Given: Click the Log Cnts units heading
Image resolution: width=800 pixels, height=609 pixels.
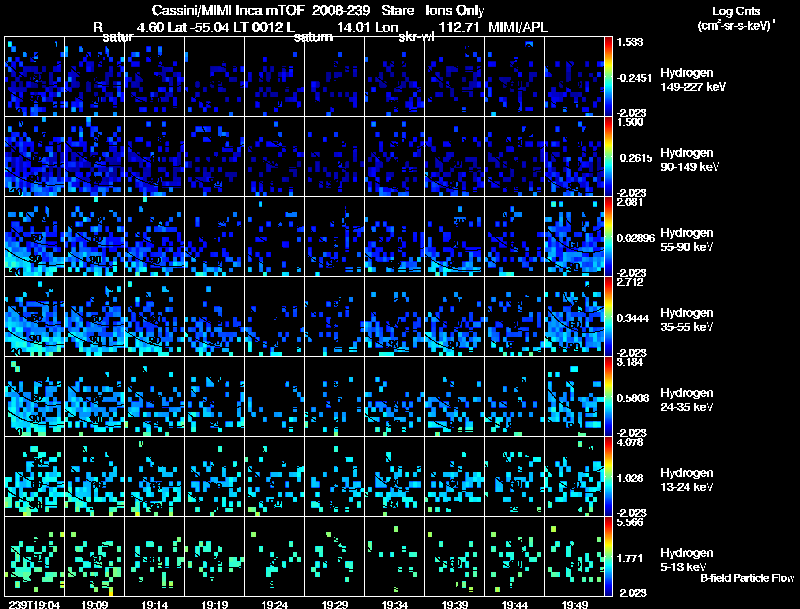Looking at the screenshot, I should click(736, 18).
